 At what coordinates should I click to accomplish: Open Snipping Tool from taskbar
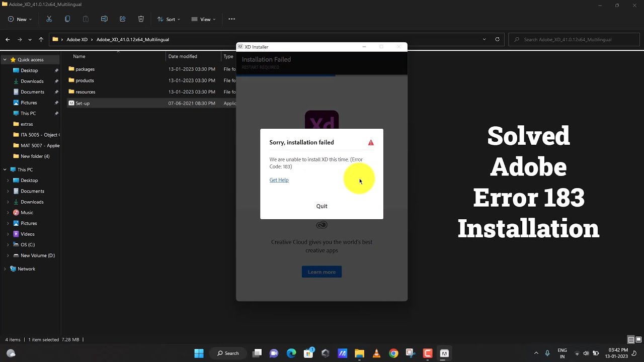(411, 353)
